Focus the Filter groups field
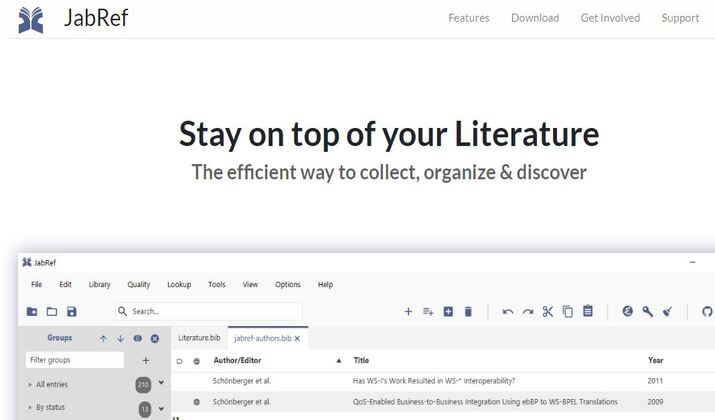Image resolution: width=715 pixels, height=420 pixels. click(75, 360)
